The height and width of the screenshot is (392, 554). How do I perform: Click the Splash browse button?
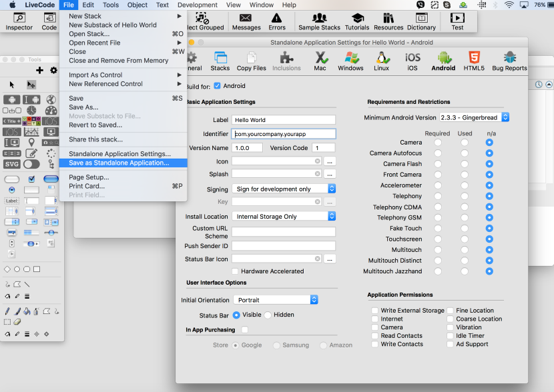click(x=330, y=174)
